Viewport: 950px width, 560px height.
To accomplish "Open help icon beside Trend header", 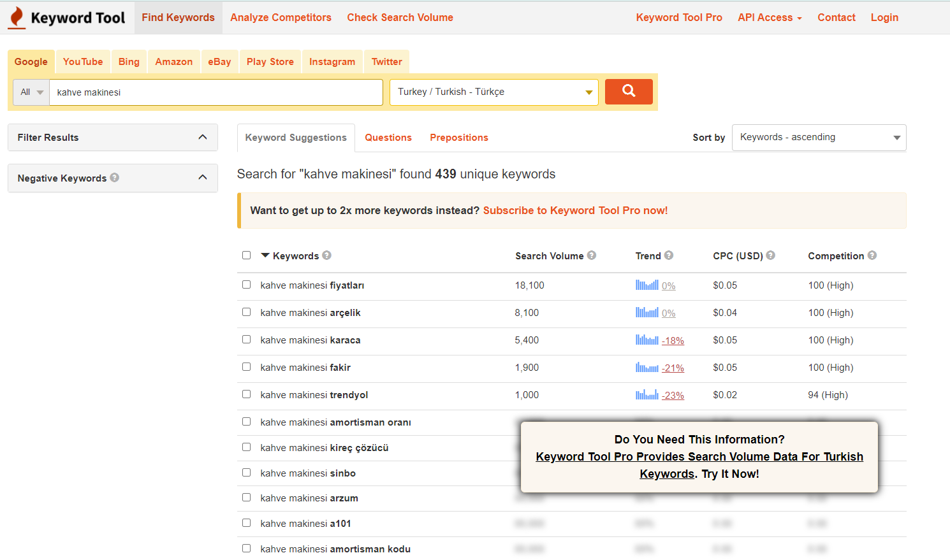I will [669, 255].
